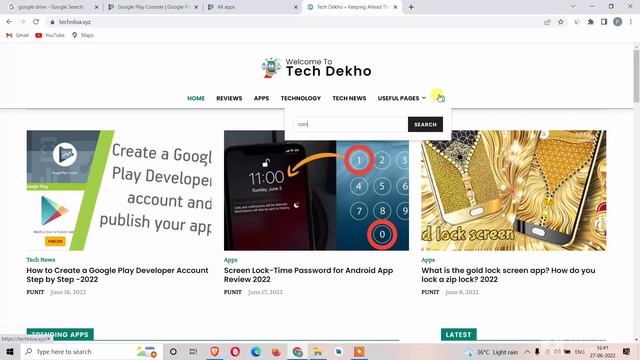Viewport: 640px width, 360px height.
Task: Open the notification center icon
Action: point(627,351)
